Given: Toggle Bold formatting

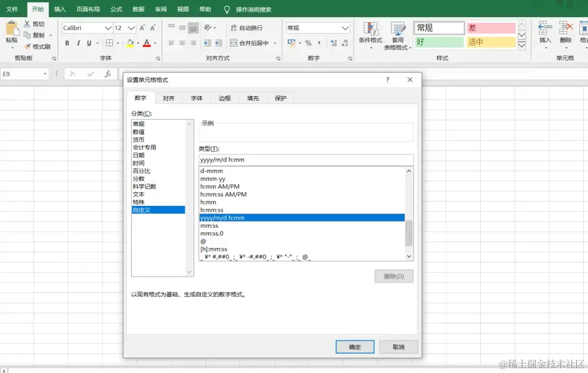Looking at the screenshot, I should tap(67, 43).
